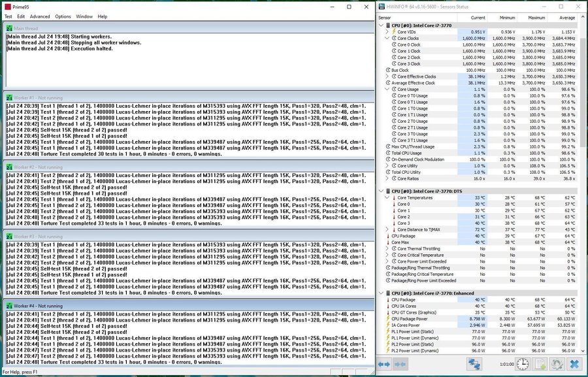Click the Worker #3 window icon
The height and width of the screenshot is (377, 588).
[x=9, y=237]
